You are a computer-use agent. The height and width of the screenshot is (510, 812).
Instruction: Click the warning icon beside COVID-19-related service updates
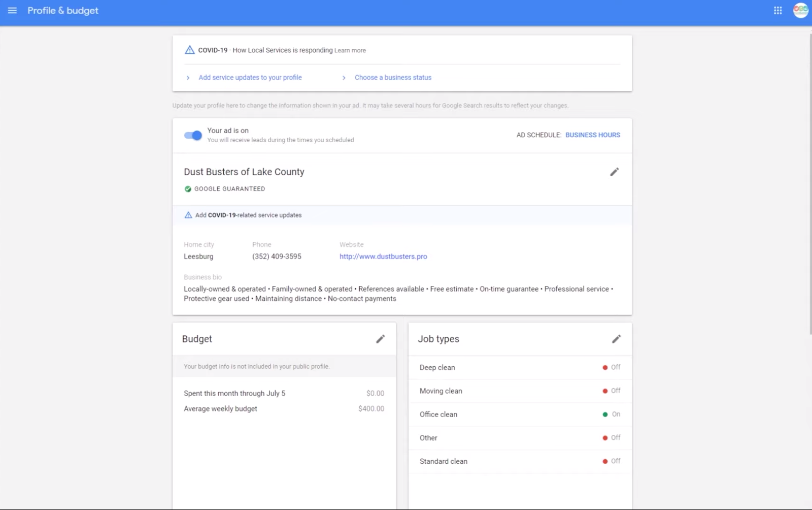[x=188, y=215]
